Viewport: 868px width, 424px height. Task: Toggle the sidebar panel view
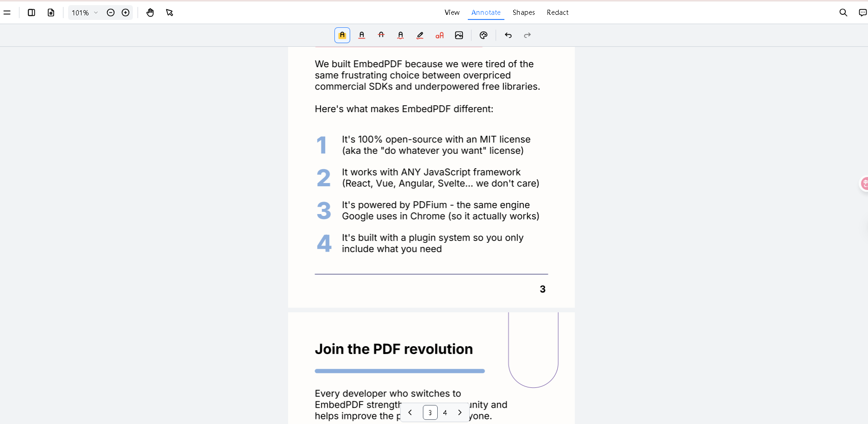click(x=31, y=13)
